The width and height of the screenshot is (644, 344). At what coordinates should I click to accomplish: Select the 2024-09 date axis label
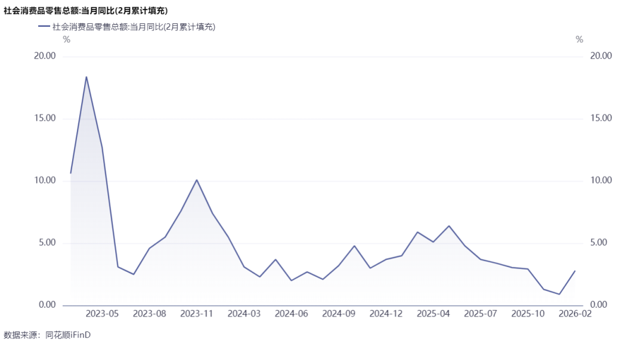339,314
